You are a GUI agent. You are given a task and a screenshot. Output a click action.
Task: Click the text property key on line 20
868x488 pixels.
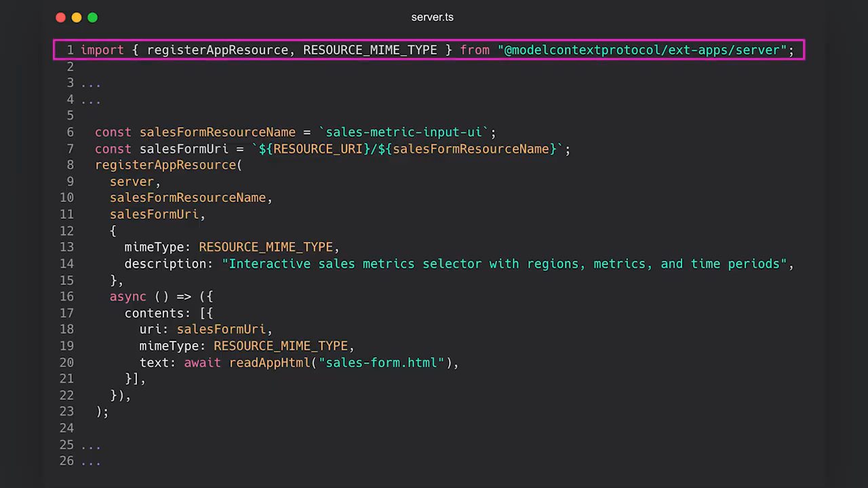pos(155,363)
